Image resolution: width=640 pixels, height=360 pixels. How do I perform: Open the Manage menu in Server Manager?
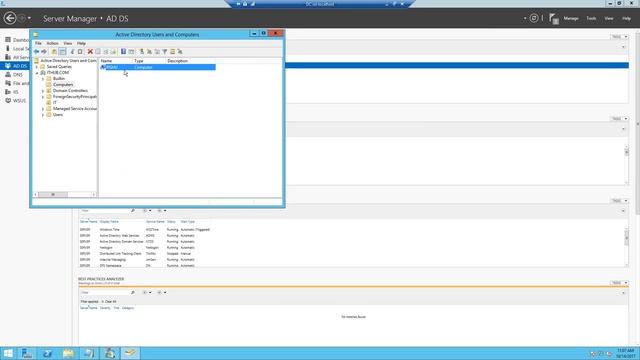coord(571,18)
